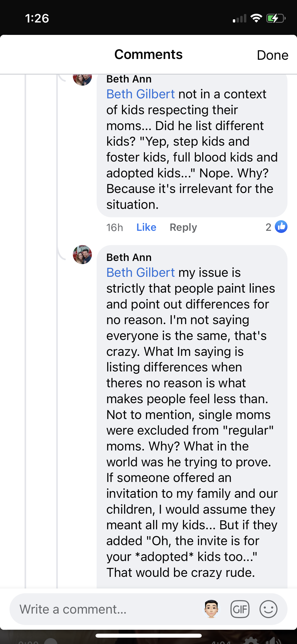This screenshot has width=297, height=644.
Task: Tap Beth Ann name on top comment
Action: 129,79
